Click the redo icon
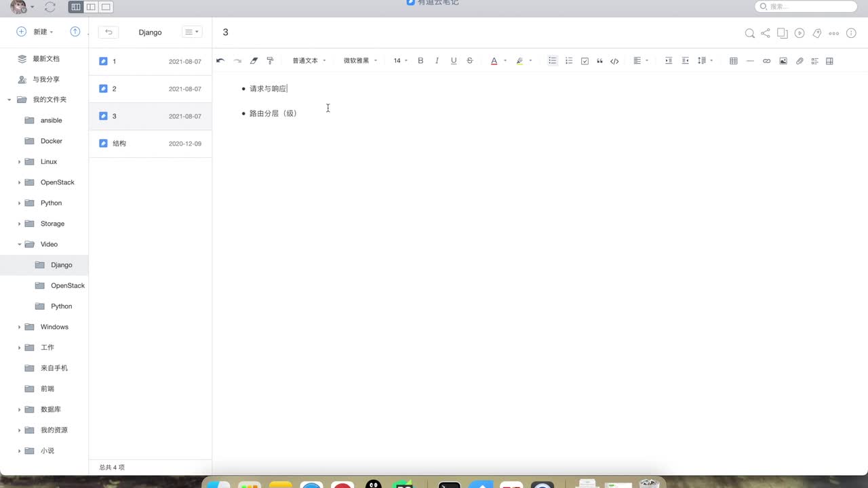This screenshot has width=868, height=488. pos(237,61)
